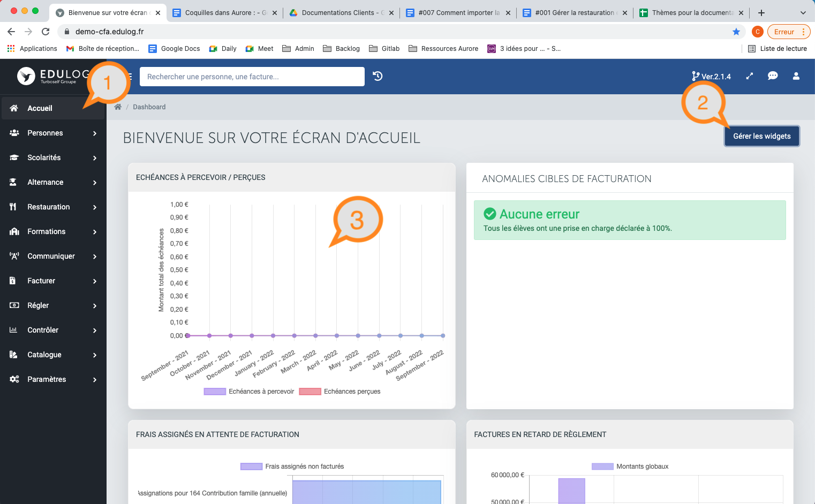Switch to the #007 Comment importer tab

(x=458, y=13)
